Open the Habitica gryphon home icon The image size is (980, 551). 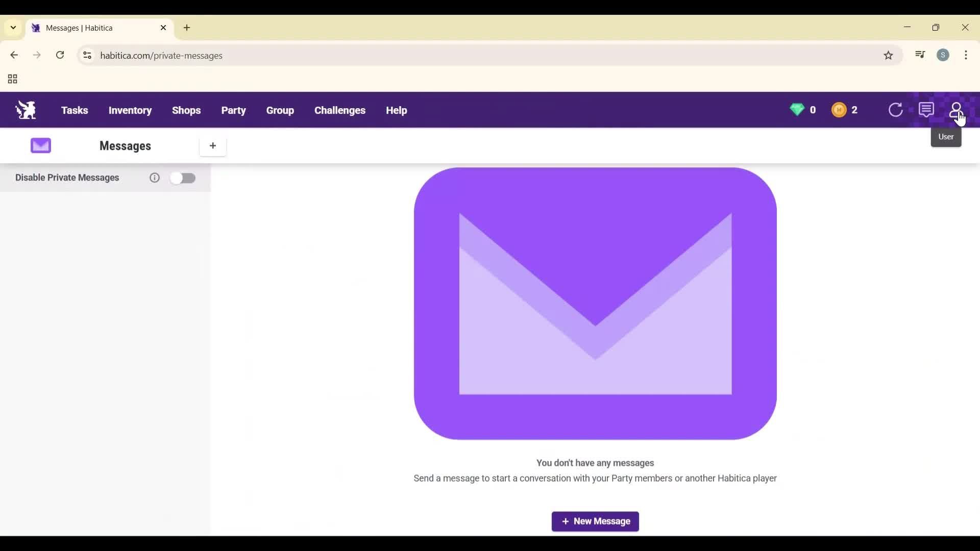25,110
